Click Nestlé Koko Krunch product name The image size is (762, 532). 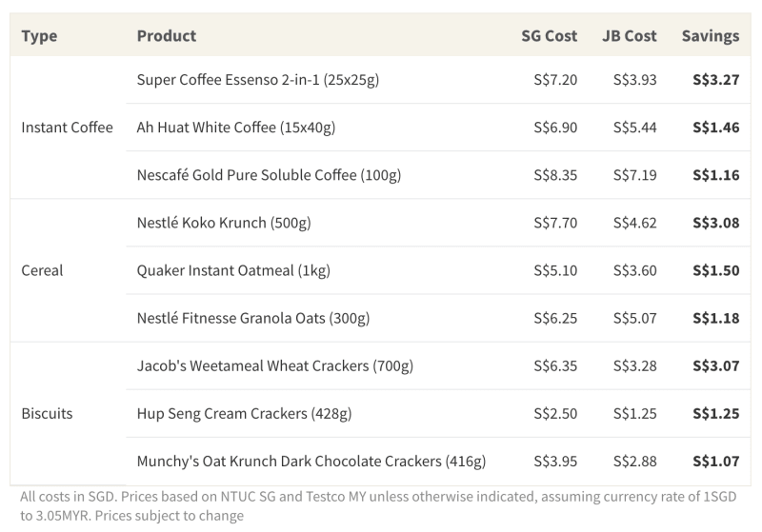[224, 223]
